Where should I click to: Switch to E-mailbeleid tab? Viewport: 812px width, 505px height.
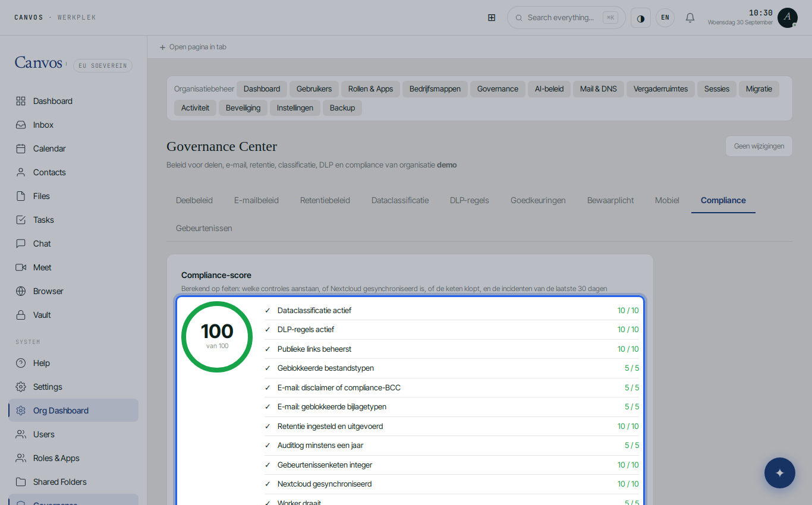click(x=256, y=200)
